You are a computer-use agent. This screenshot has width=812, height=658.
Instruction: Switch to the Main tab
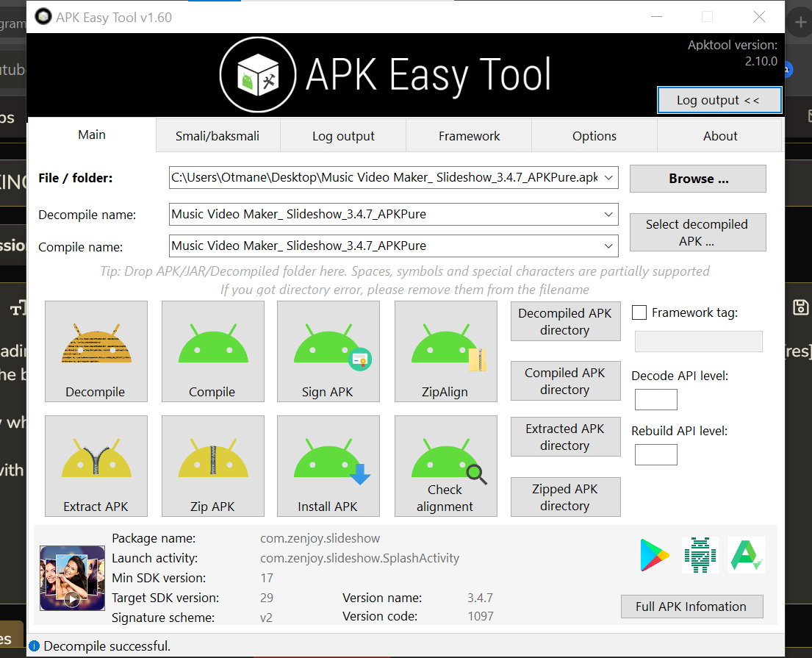92,135
